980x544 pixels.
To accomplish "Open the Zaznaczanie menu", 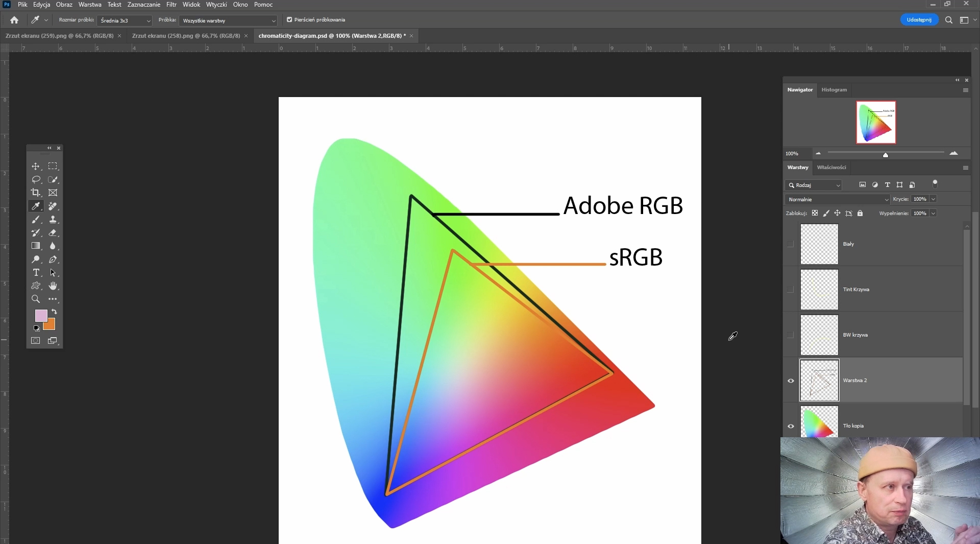I will [x=144, y=5].
